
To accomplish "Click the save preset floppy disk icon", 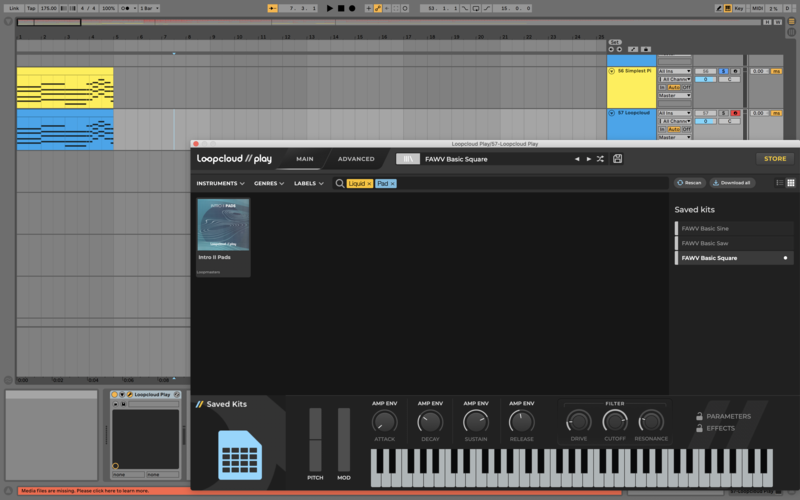I will click(x=618, y=159).
